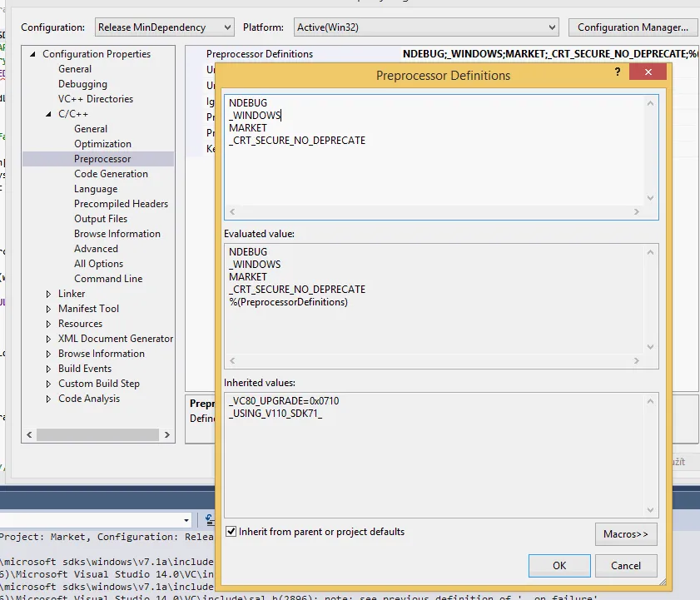Click right arrow of tree horizontal scrollbar
Viewport: 700px width, 600px height.
(x=167, y=435)
